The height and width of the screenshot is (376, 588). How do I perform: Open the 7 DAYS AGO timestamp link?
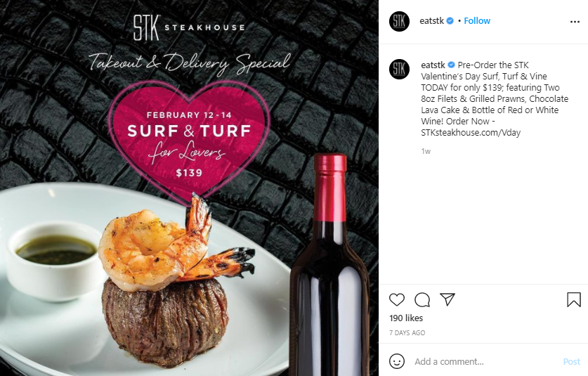point(407,333)
